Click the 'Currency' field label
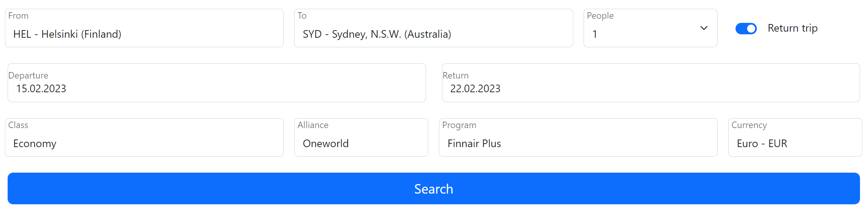 [749, 125]
